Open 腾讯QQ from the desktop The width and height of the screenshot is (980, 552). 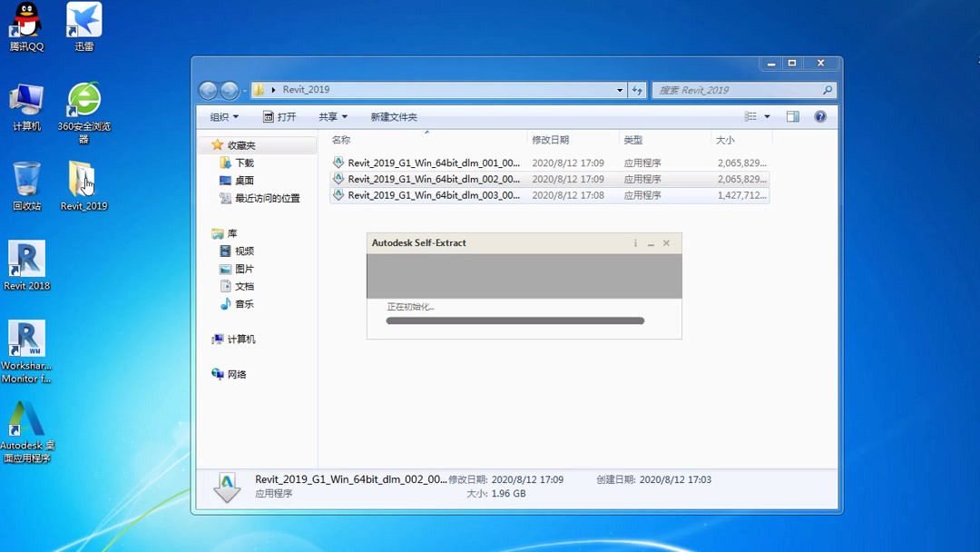pos(26,20)
